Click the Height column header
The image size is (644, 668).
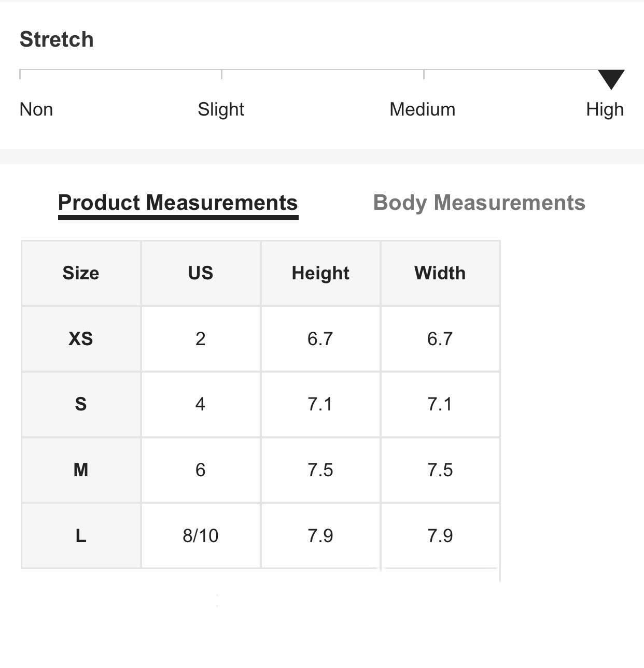point(320,273)
